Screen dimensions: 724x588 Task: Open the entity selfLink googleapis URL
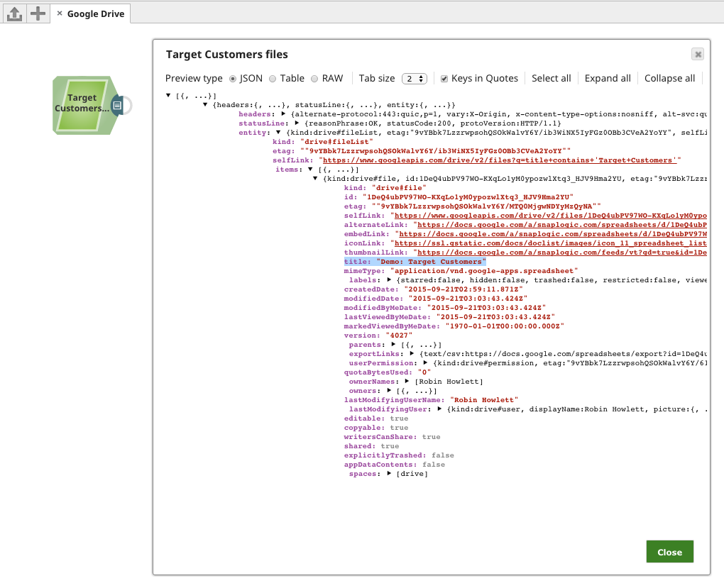(500, 160)
